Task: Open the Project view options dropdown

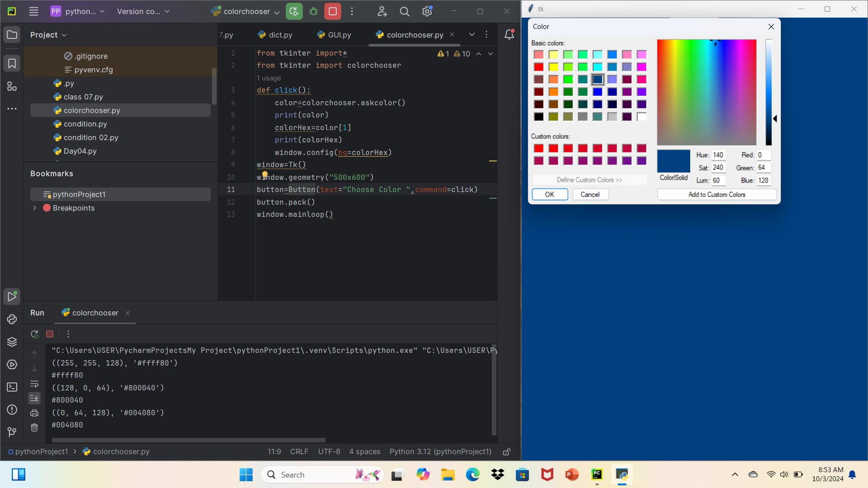Action: point(48,35)
